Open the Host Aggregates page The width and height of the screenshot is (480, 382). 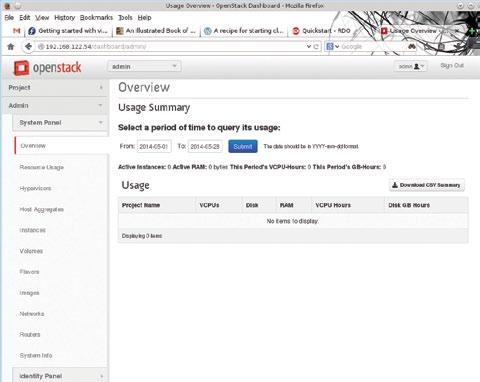point(42,209)
